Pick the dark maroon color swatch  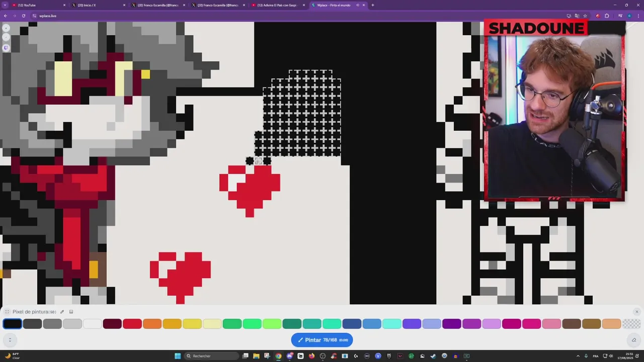[x=112, y=324]
